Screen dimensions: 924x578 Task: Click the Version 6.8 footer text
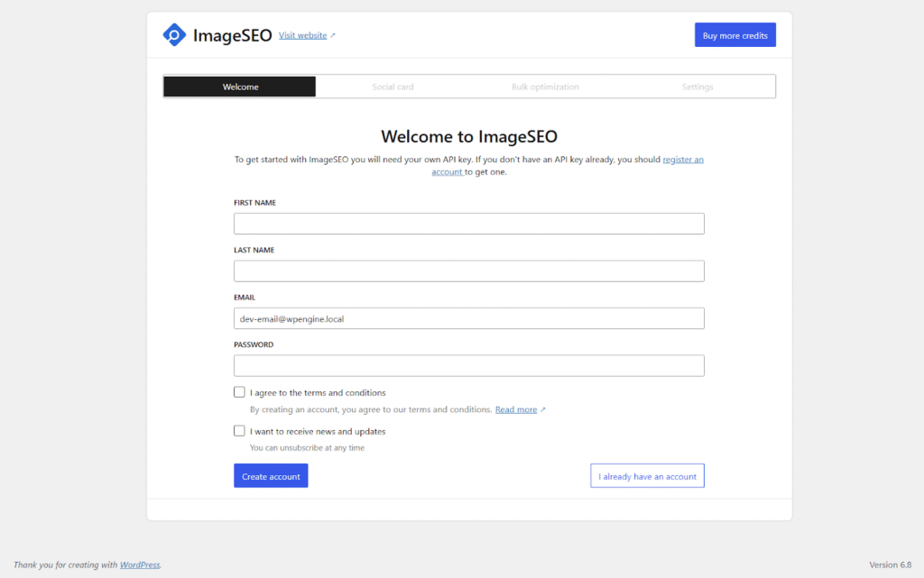point(891,565)
